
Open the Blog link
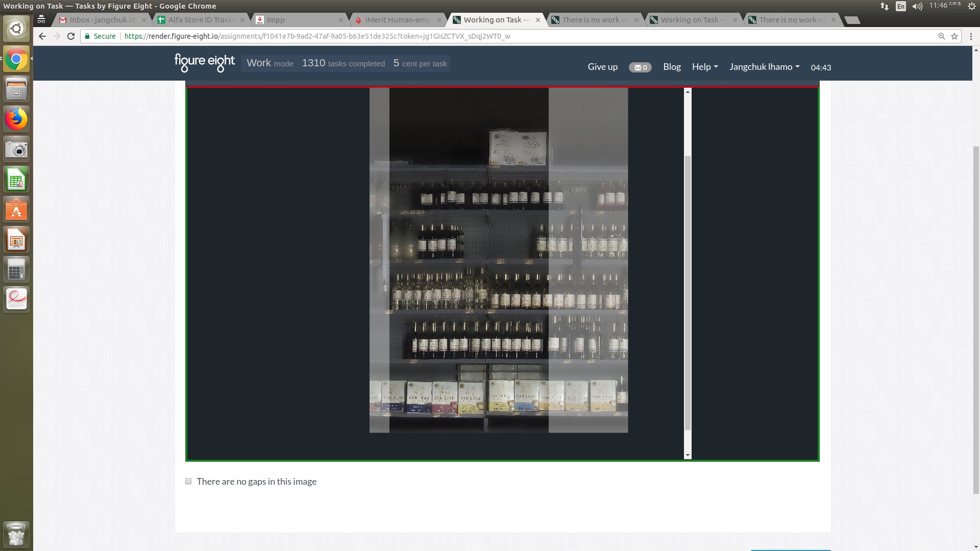(672, 67)
